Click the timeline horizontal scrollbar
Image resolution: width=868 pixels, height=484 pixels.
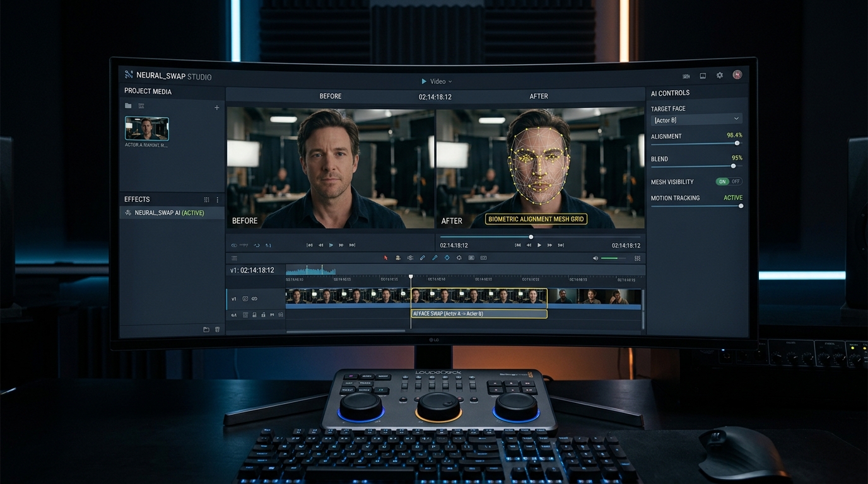point(346,330)
